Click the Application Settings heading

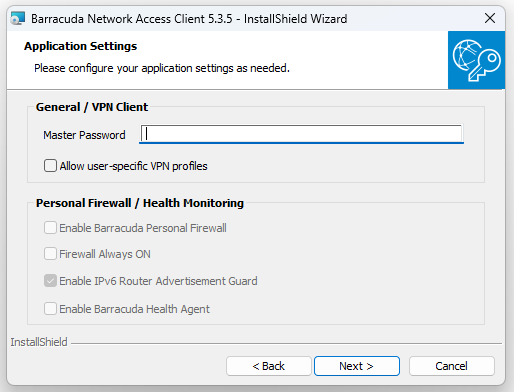(80, 46)
